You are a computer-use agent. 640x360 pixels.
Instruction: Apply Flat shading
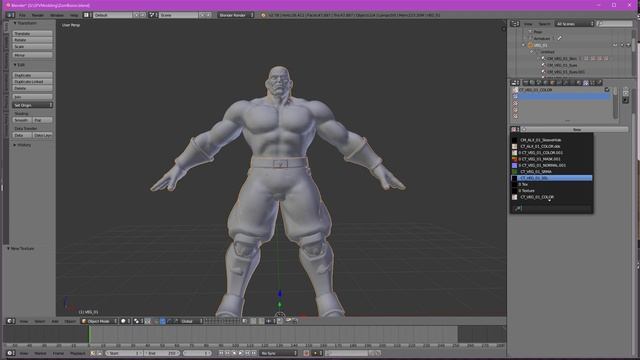pyautogui.click(x=42, y=120)
